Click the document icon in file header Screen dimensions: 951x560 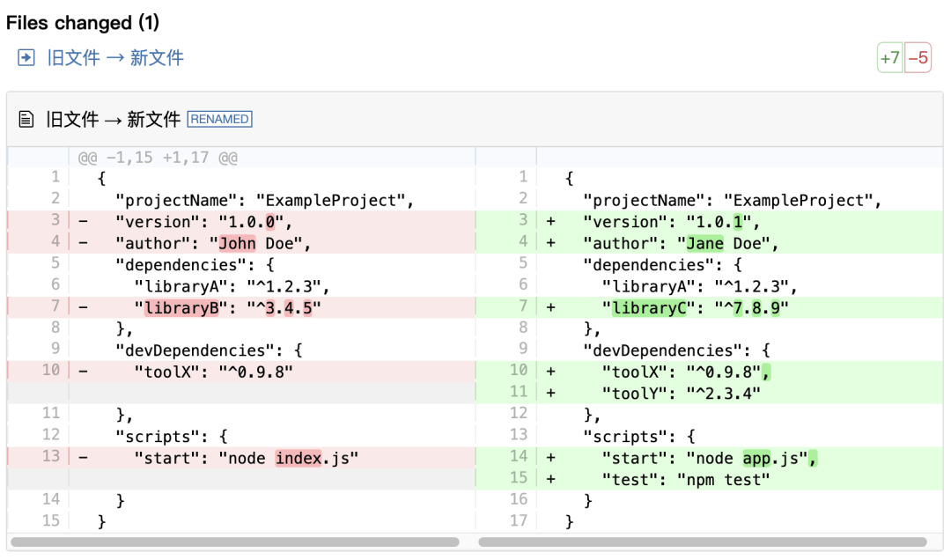pos(26,119)
